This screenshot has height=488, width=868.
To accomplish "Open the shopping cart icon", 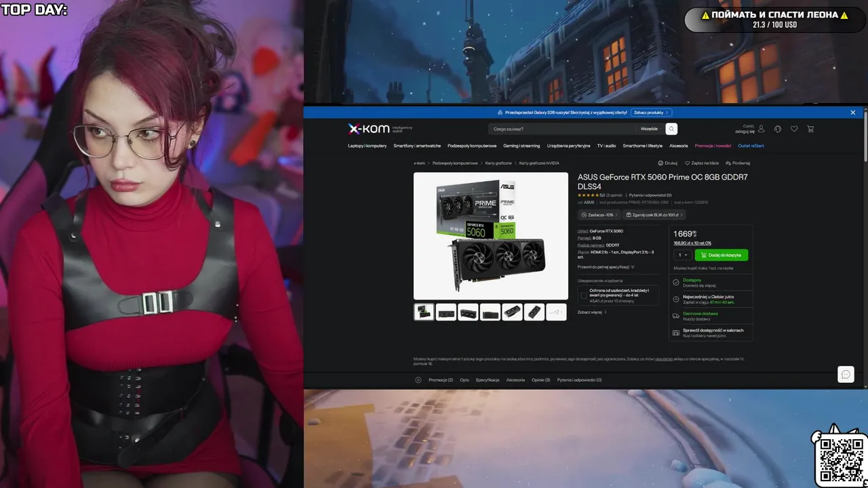I will pyautogui.click(x=810, y=129).
